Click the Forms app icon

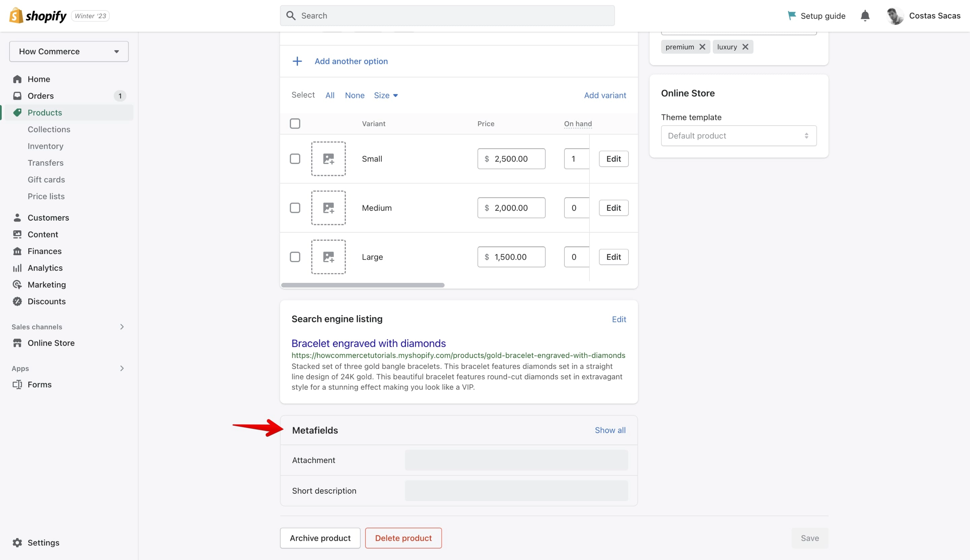17,385
